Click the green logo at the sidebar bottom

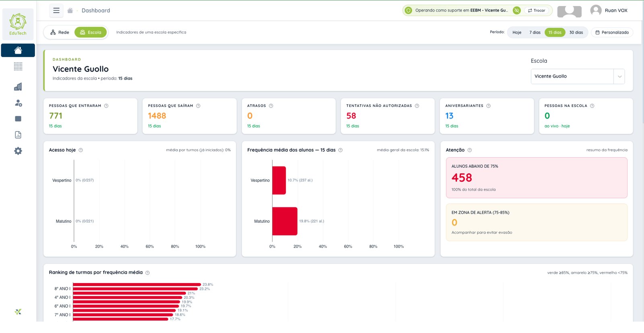[18, 312]
